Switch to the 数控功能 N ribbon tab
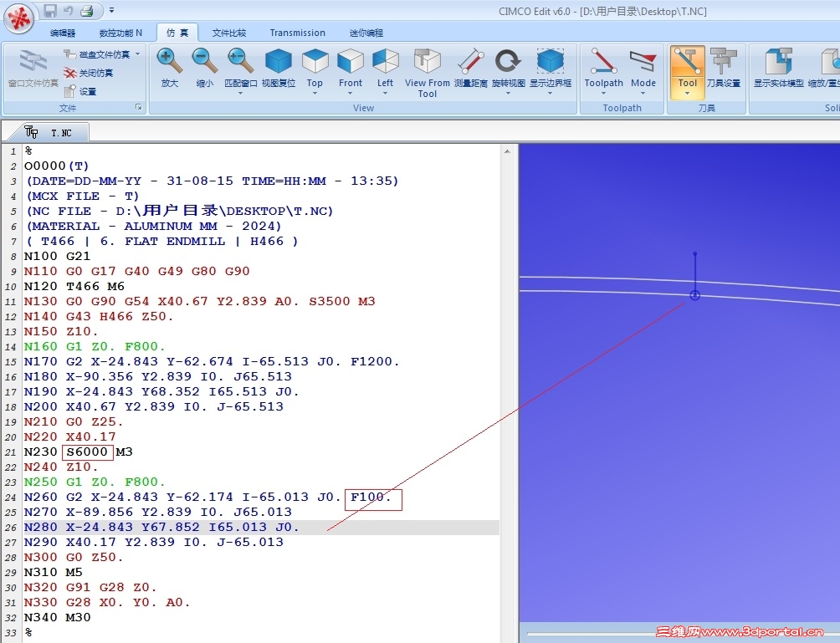Image resolution: width=840 pixels, height=643 pixels. coord(120,33)
